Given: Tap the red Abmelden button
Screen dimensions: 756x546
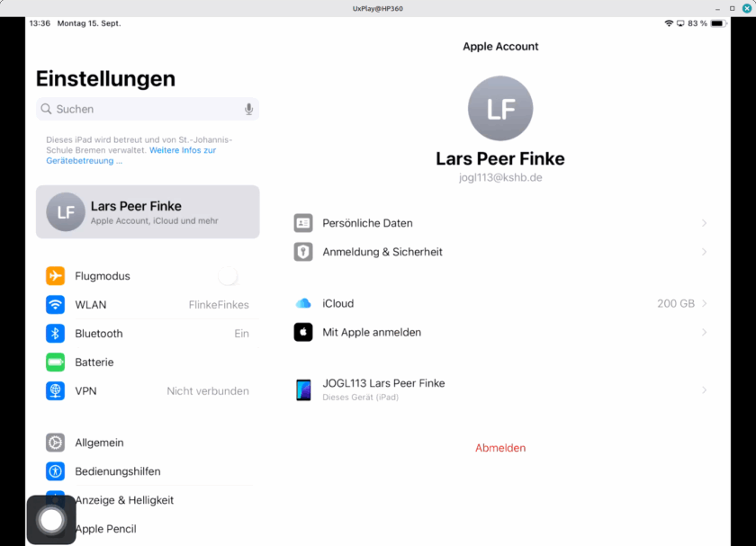Looking at the screenshot, I should click(x=500, y=448).
